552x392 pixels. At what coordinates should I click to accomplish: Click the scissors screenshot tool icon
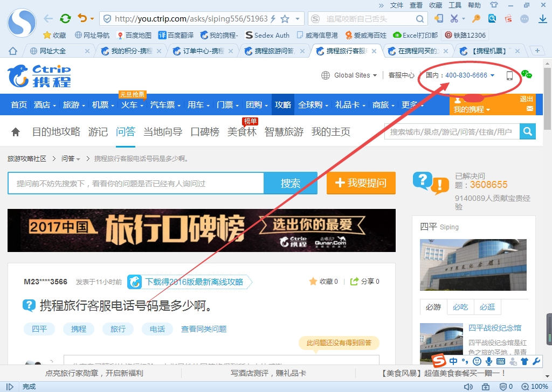[454, 18]
